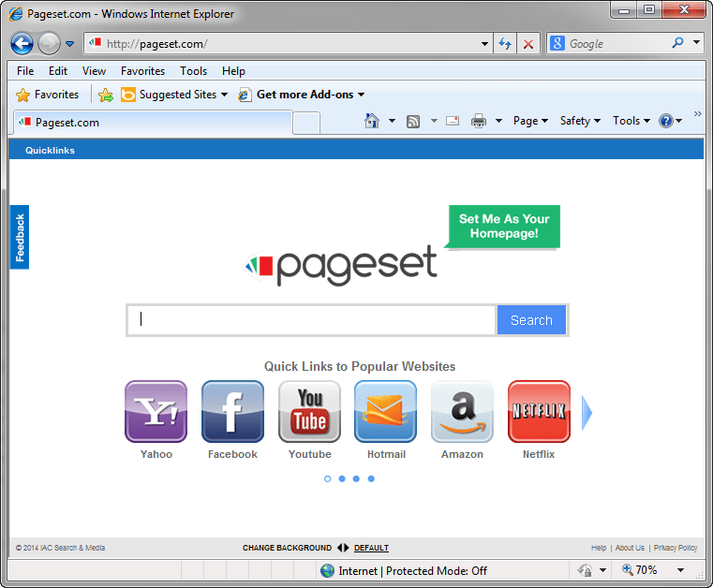Focus the pageset search text field
This screenshot has height=588, width=713.
[x=311, y=320]
